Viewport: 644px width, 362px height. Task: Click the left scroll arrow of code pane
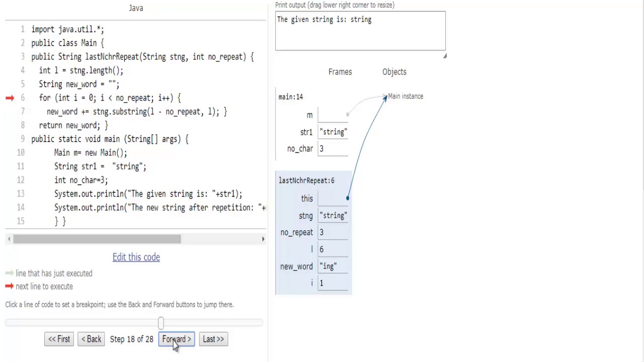coord(9,239)
